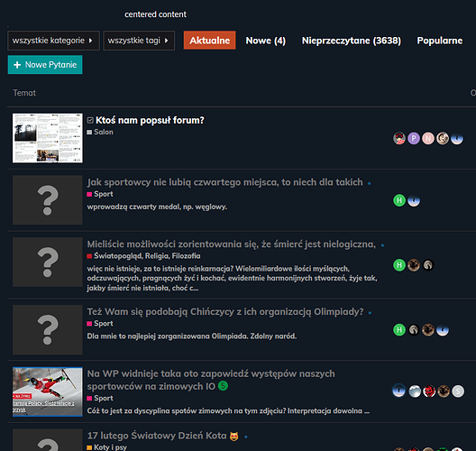The width and height of the screenshot is (476, 451).
Task: Click the purple 'P' avatar in first topic
Action: point(414,138)
